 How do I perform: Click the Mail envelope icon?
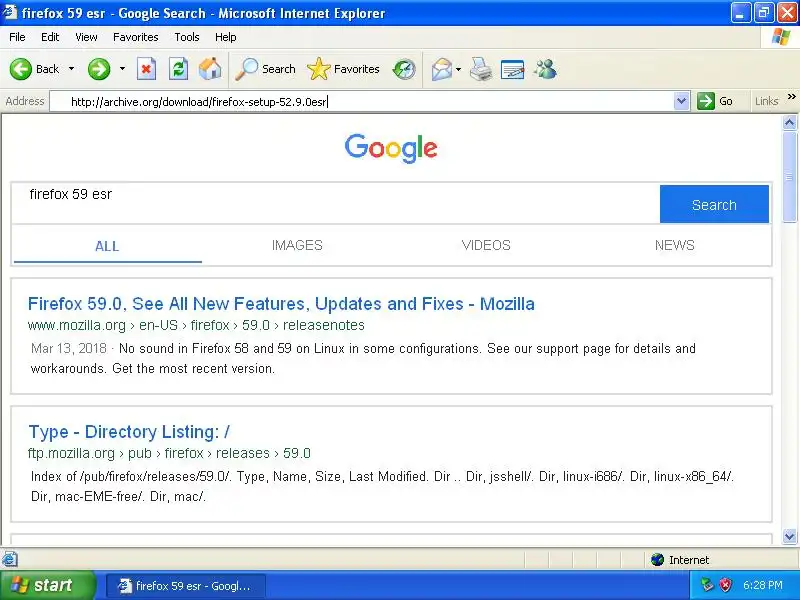pyautogui.click(x=442, y=69)
